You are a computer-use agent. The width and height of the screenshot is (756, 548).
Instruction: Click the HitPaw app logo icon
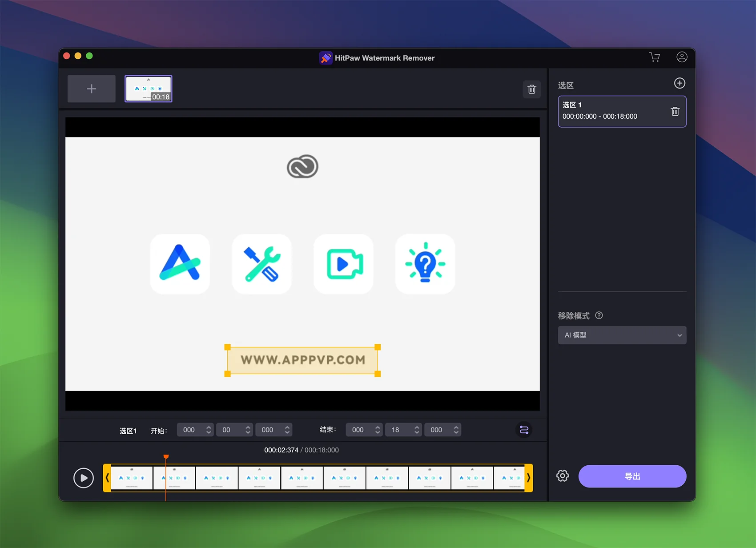pos(326,58)
